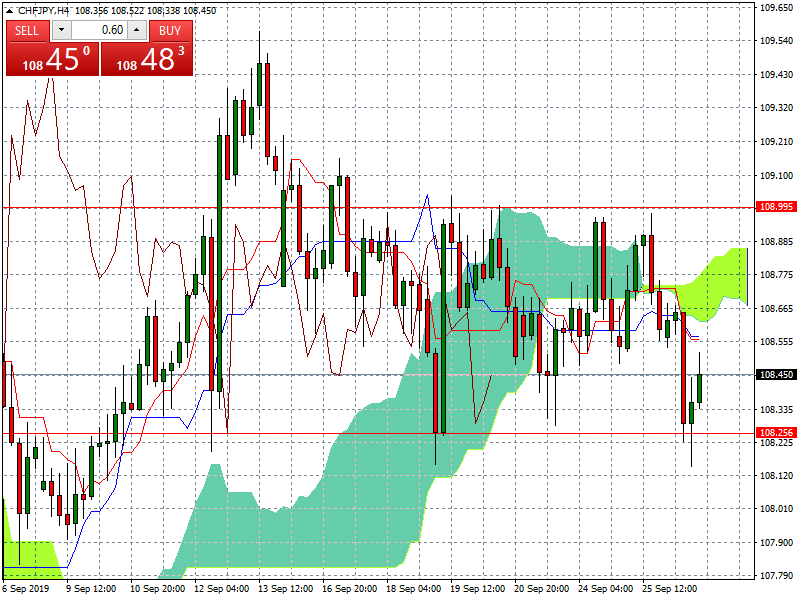Viewport: 800px width, 600px height.
Task: Click the BUY button
Action: pyautogui.click(x=170, y=30)
